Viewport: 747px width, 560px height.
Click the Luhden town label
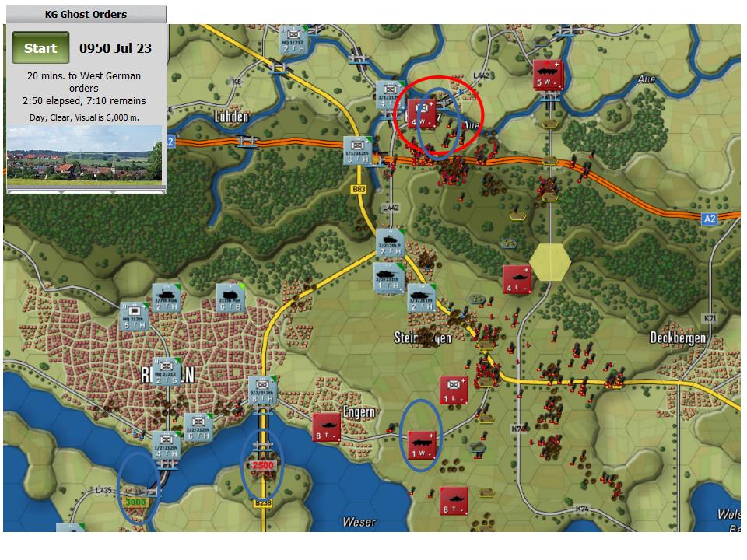(x=231, y=117)
